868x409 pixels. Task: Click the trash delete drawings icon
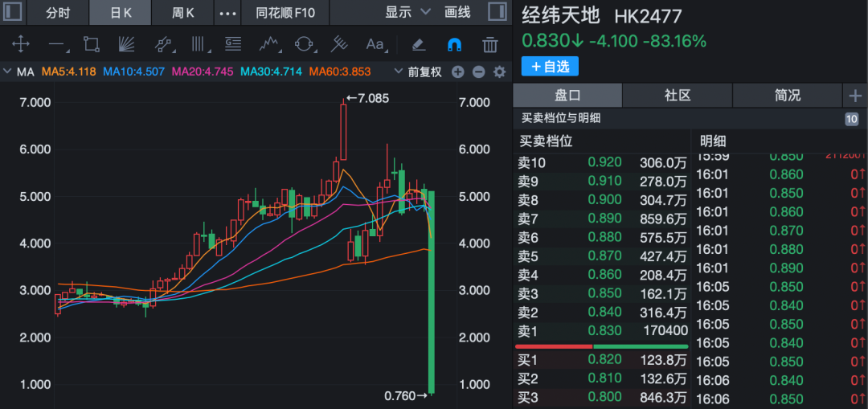pyautogui.click(x=490, y=44)
